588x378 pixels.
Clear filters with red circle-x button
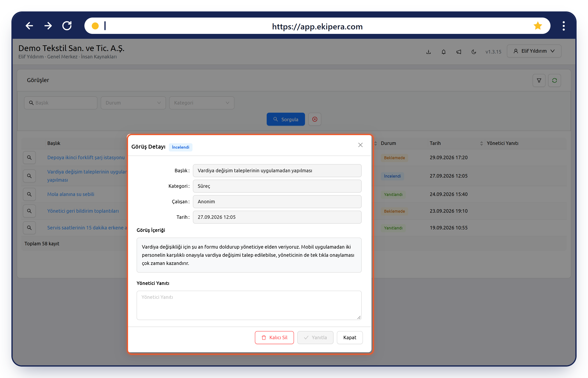pos(315,119)
